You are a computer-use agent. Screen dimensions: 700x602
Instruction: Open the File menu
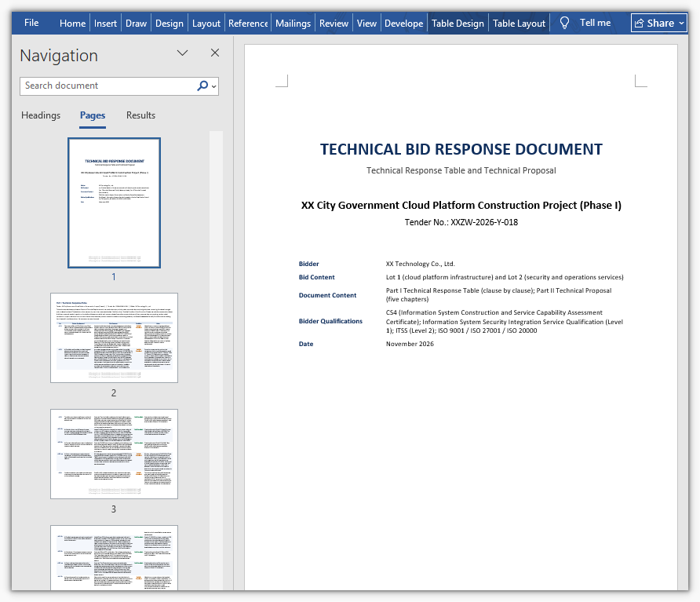pyautogui.click(x=31, y=23)
